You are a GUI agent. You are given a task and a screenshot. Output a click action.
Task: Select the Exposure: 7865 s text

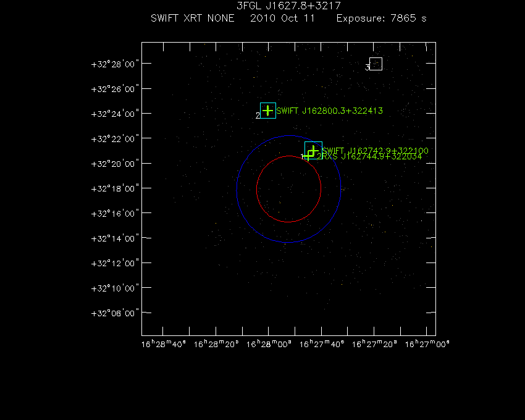point(381,19)
